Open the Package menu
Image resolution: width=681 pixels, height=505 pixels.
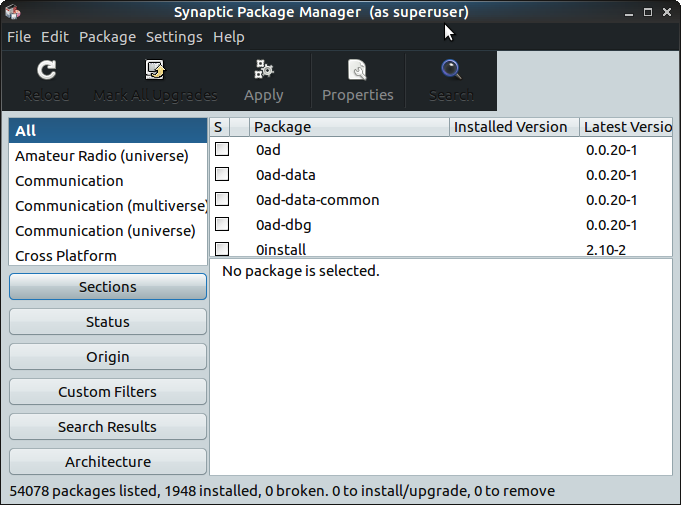click(x=107, y=37)
